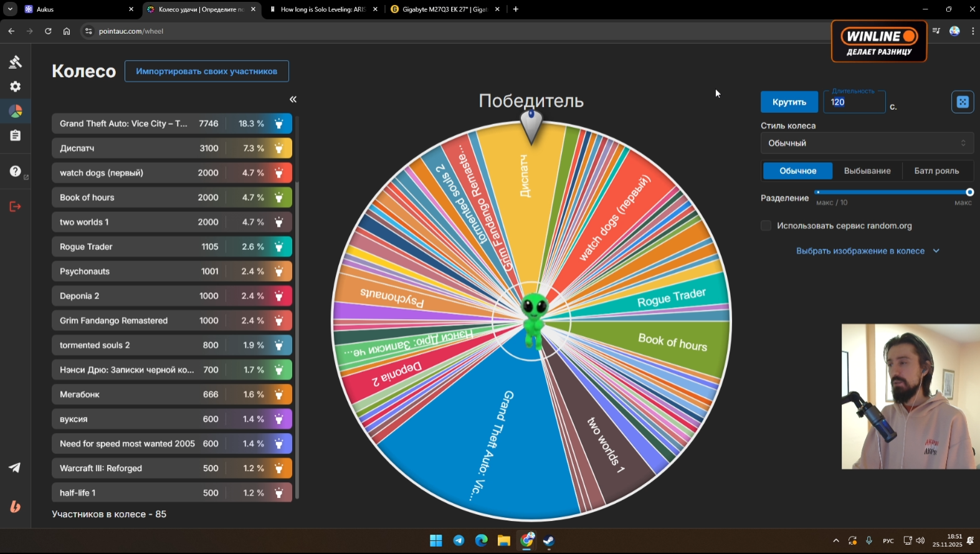Switch to Батл рояль wheel mode
Image resolution: width=980 pixels, height=554 pixels.
pyautogui.click(x=936, y=171)
